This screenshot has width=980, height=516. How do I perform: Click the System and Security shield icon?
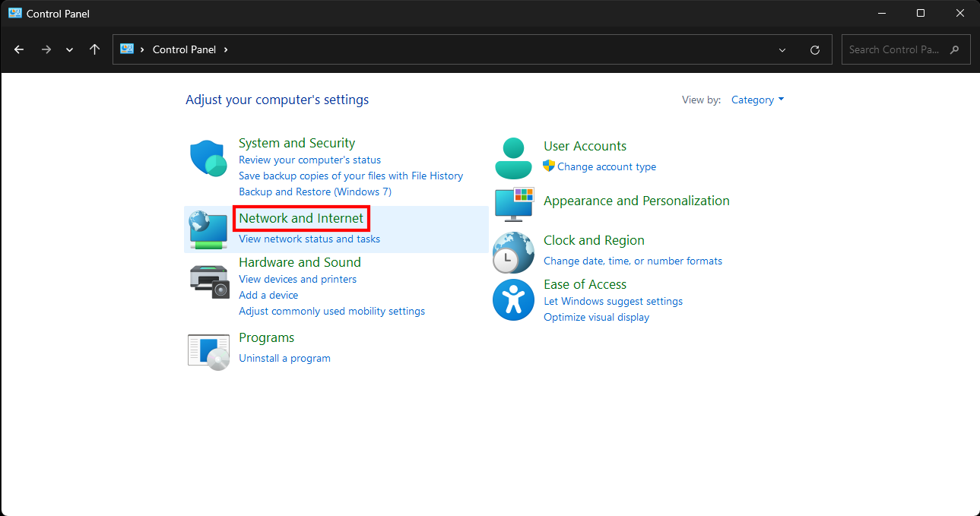pos(208,158)
